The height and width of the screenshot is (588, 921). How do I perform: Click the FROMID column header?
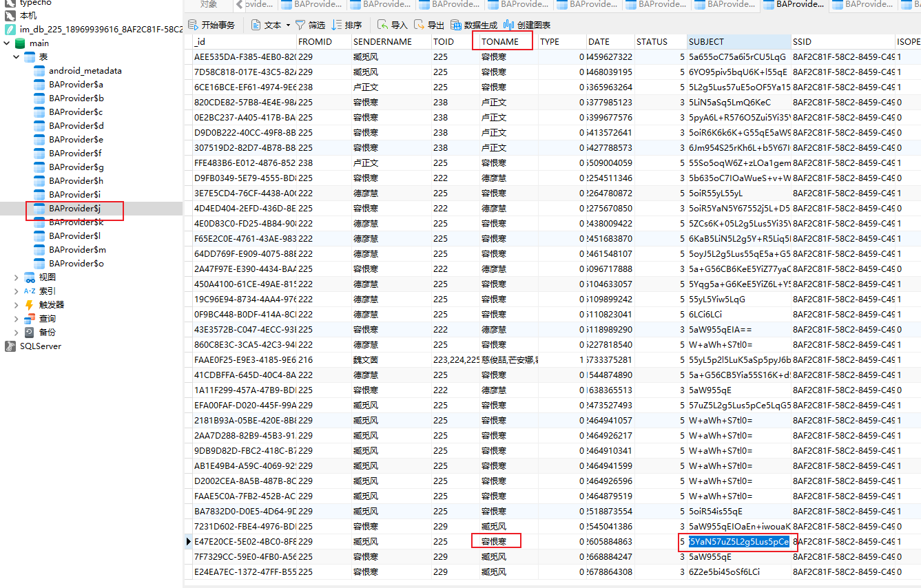tap(324, 41)
